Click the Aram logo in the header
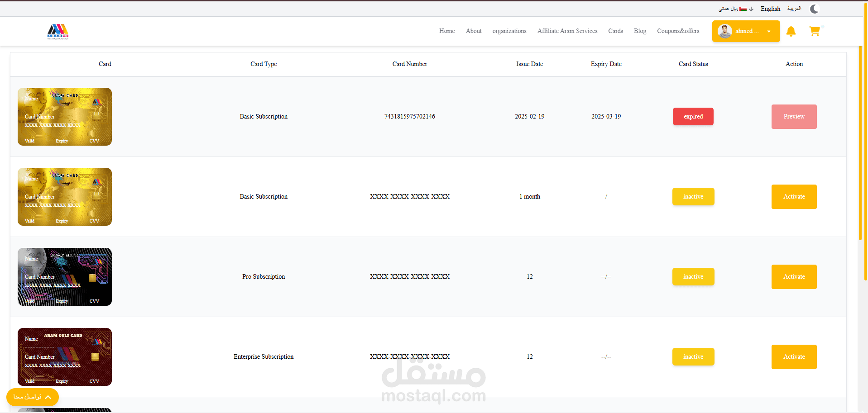Screen dimensions: 868x413 pos(58,32)
